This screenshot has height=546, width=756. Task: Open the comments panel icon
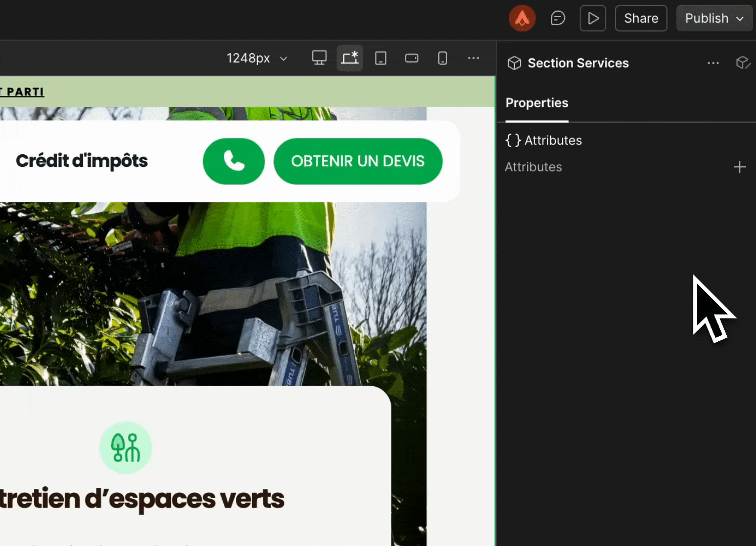point(557,18)
